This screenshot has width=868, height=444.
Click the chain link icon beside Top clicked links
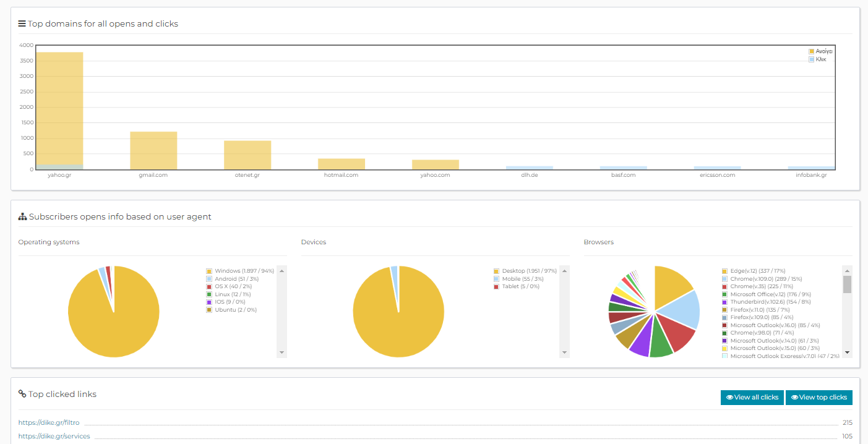click(22, 394)
